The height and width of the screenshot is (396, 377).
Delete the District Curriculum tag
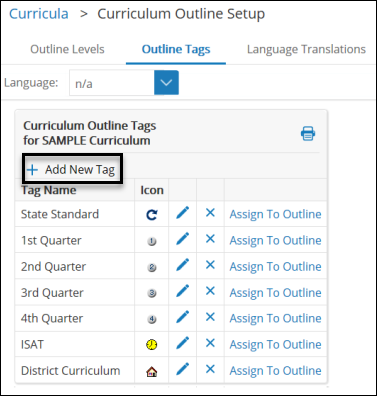[x=210, y=369]
